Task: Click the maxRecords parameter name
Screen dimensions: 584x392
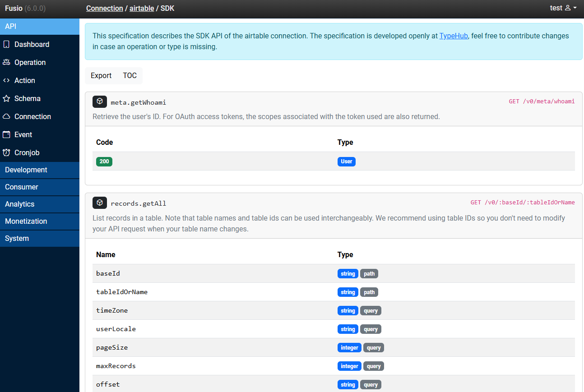Action: tap(116, 366)
